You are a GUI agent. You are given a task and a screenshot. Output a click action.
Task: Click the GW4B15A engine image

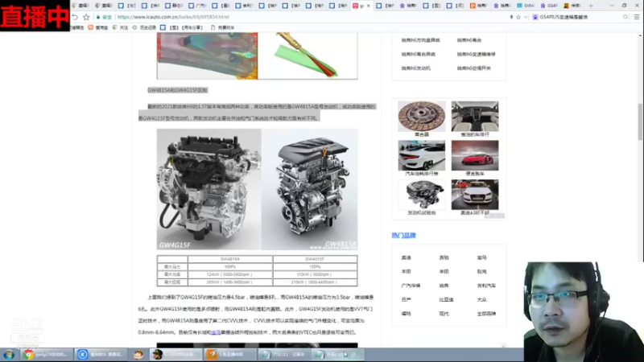point(309,189)
